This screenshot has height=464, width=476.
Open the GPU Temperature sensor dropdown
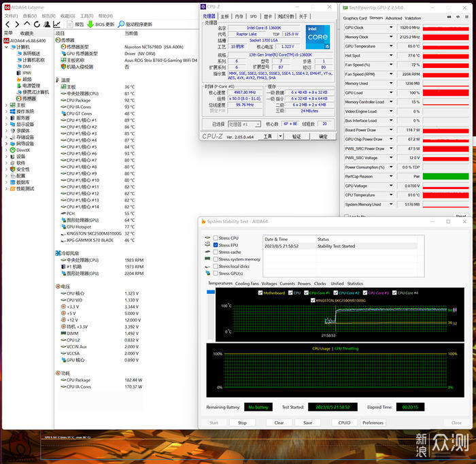[391, 46]
